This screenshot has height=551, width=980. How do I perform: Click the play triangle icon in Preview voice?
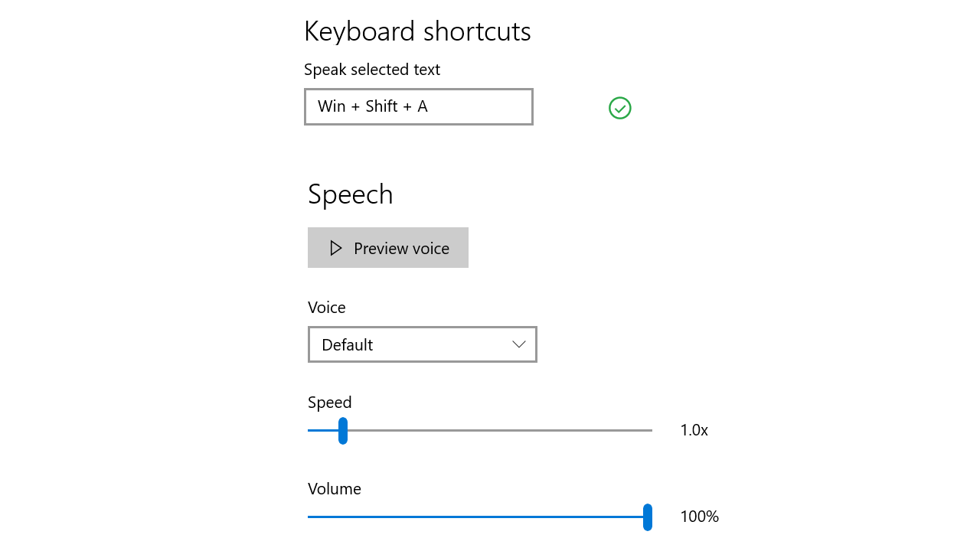coord(335,248)
